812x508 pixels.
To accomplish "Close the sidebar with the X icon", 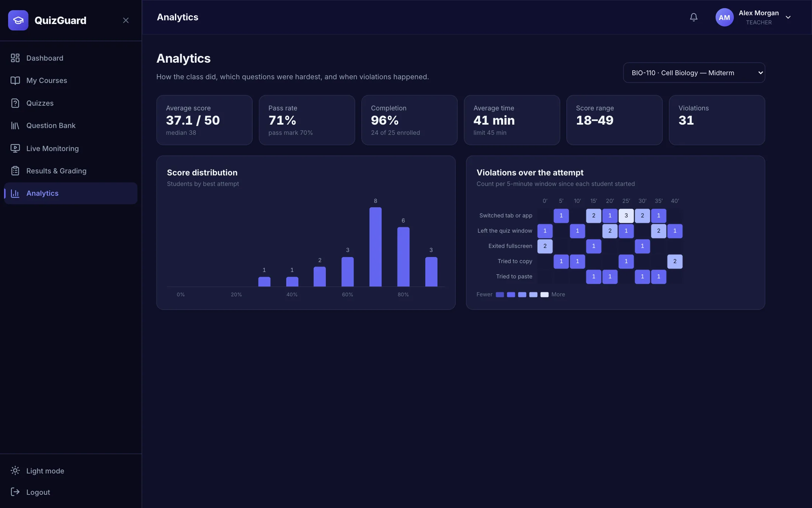I will click(x=126, y=20).
